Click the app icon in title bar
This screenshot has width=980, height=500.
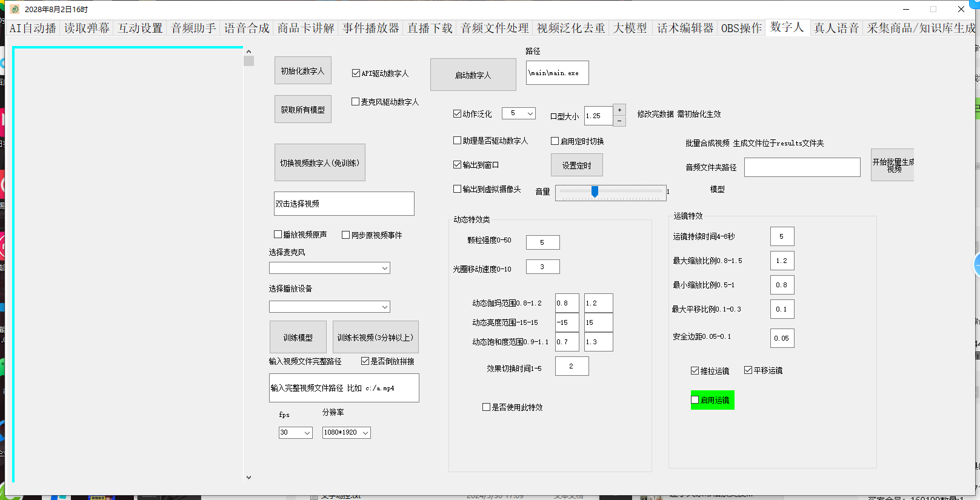15,9
